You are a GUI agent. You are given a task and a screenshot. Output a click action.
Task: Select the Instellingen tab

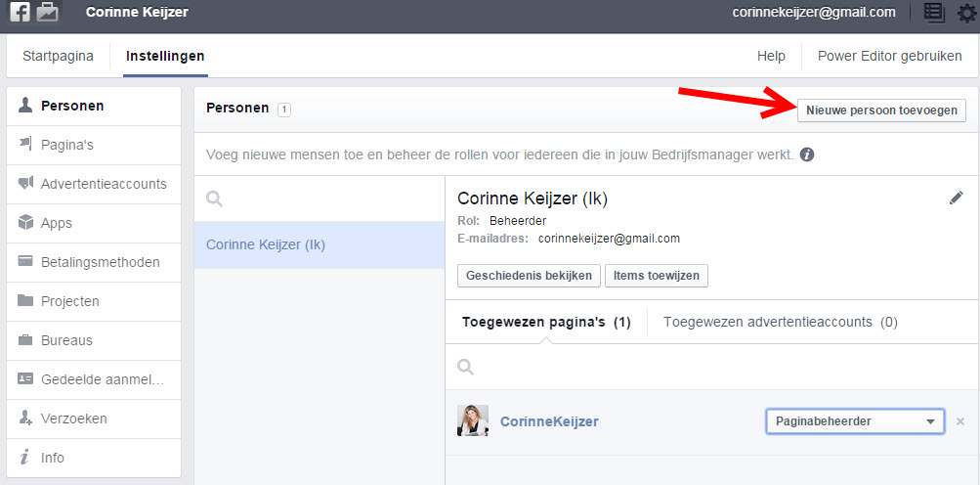(165, 56)
